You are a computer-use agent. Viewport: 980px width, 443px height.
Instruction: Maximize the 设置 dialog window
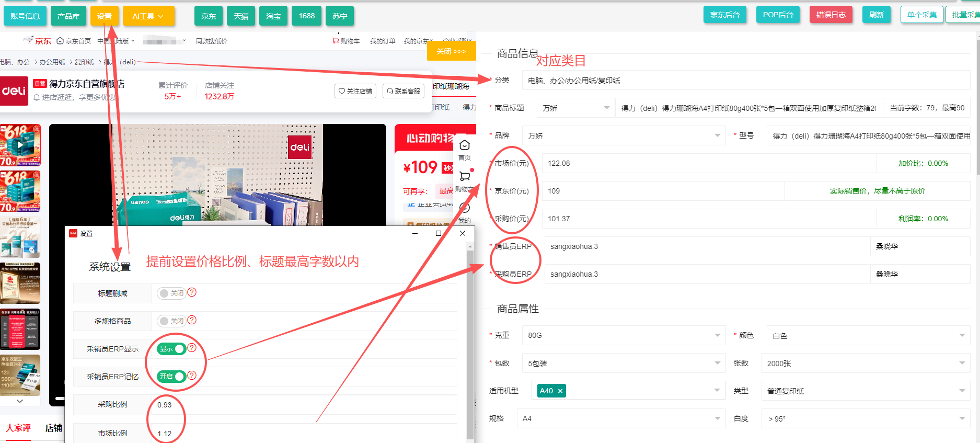pos(439,233)
